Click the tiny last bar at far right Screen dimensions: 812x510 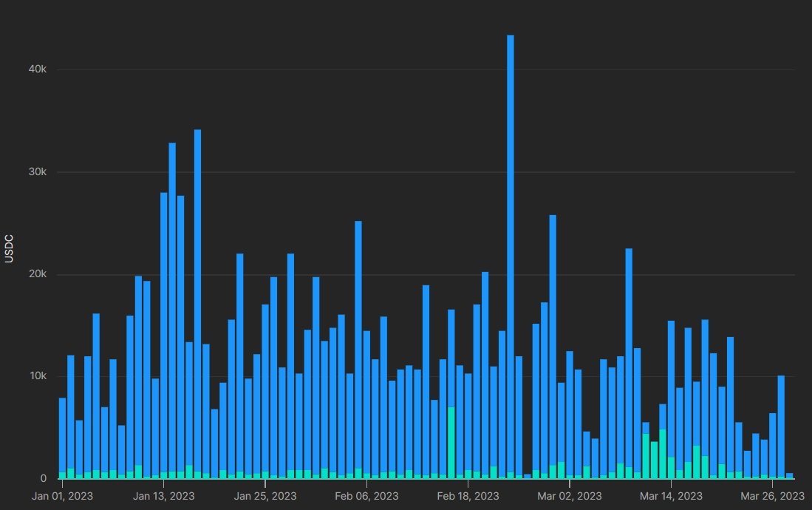tap(789, 476)
